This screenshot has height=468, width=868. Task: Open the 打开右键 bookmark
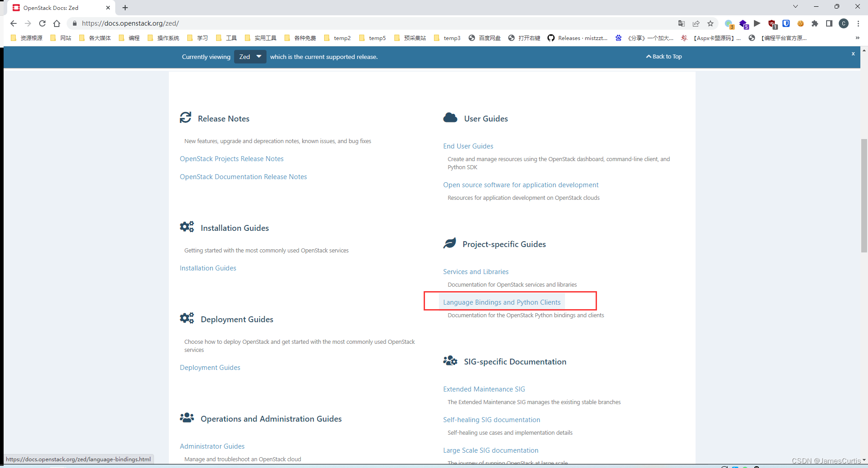pyautogui.click(x=524, y=38)
